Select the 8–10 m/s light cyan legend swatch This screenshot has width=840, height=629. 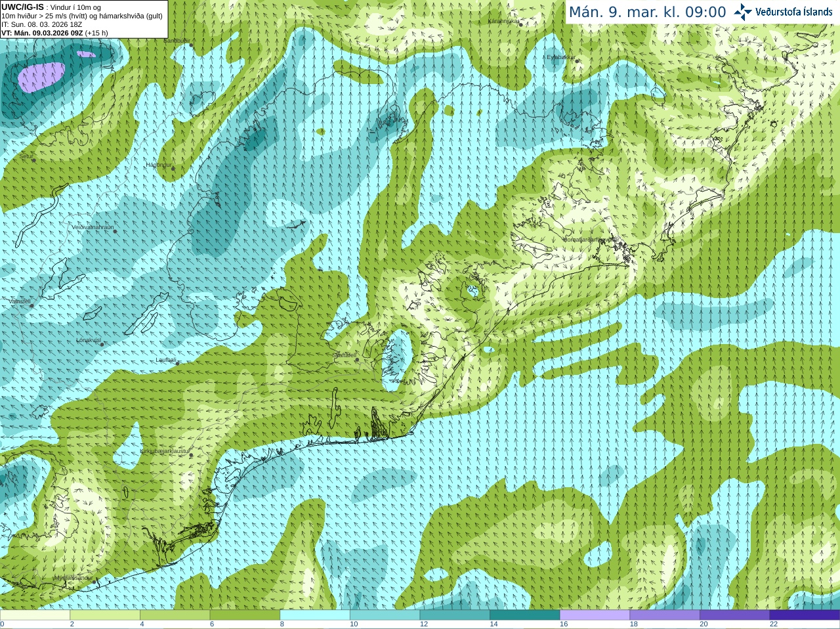pyautogui.click(x=315, y=615)
